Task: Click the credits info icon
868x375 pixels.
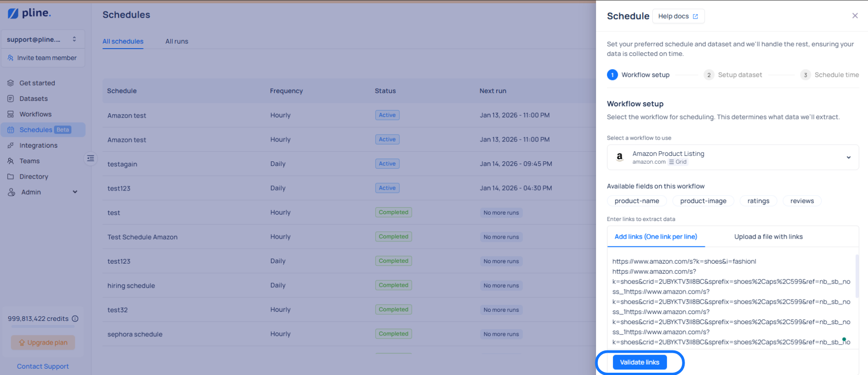Action: pos(75,319)
